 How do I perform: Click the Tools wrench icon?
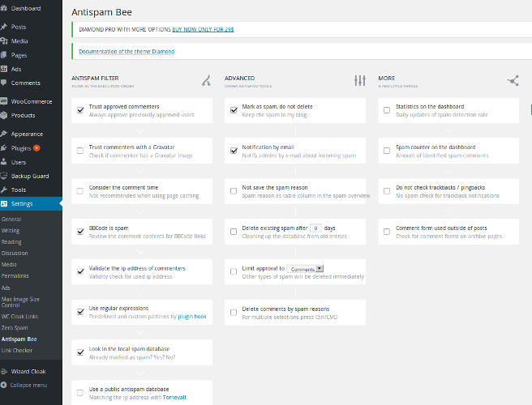click(4, 190)
